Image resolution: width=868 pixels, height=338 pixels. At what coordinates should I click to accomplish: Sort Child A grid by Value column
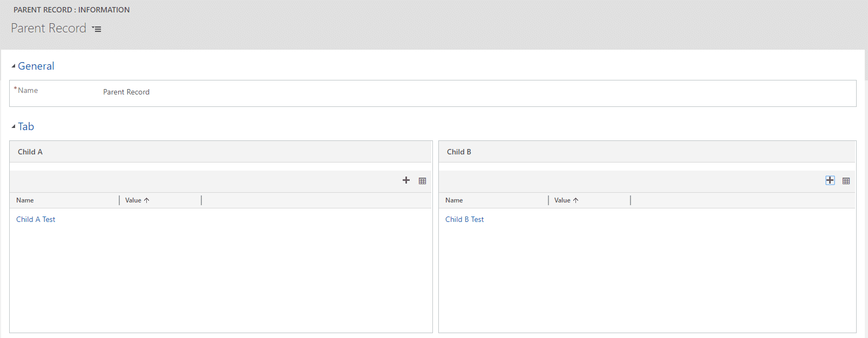[133, 200]
